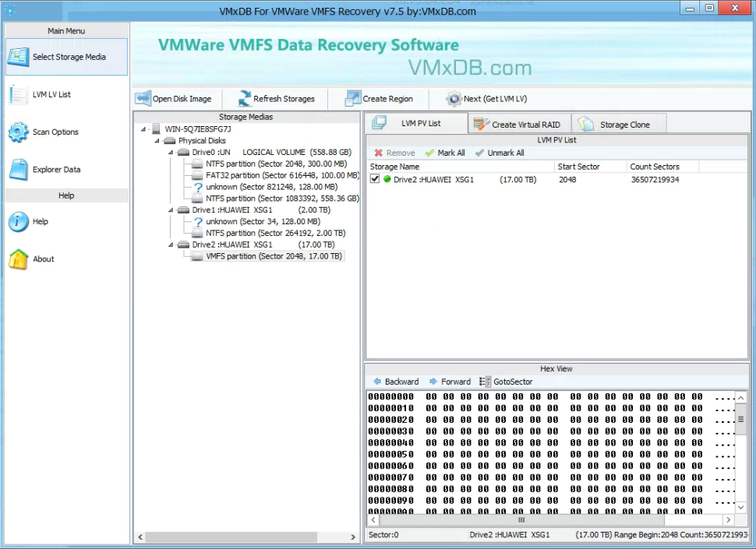Collapse the WIN-5Q7IE8SFG7J tree node
Viewport: 756px width, 549px height.
(143, 129)
